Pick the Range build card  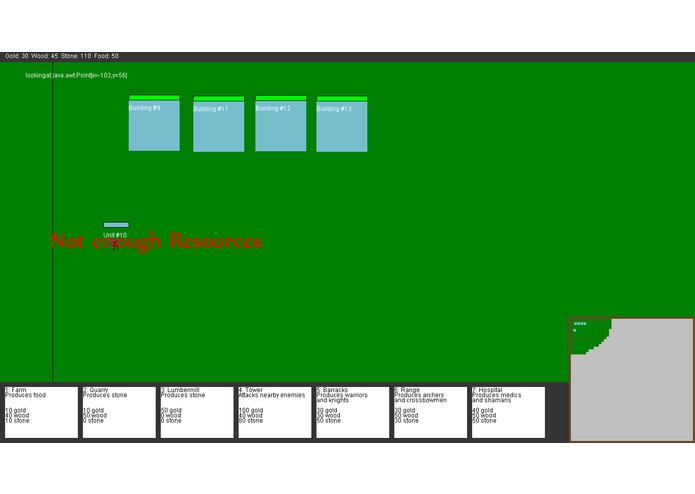430,412
